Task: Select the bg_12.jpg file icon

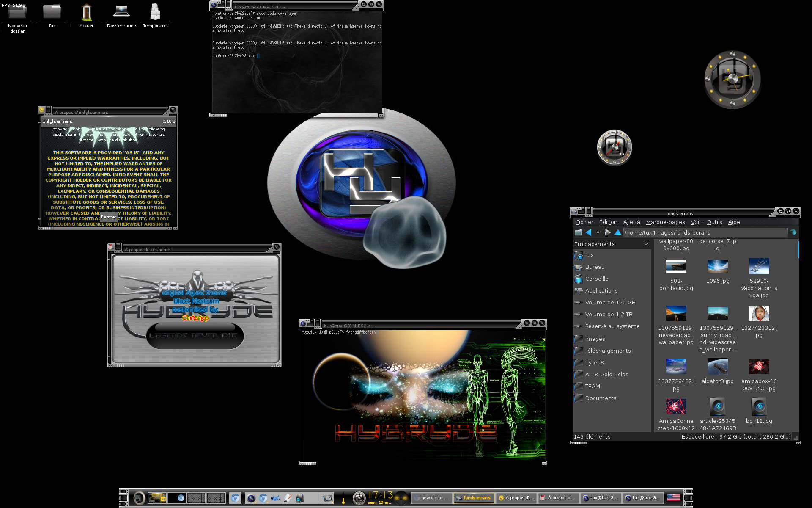Action: [x=759, y=407]
